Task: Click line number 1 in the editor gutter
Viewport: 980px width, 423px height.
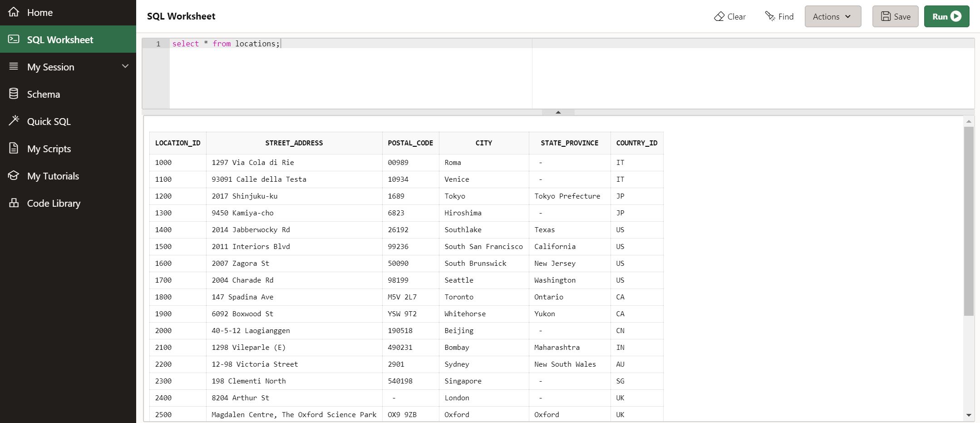Action: (158, 44)
